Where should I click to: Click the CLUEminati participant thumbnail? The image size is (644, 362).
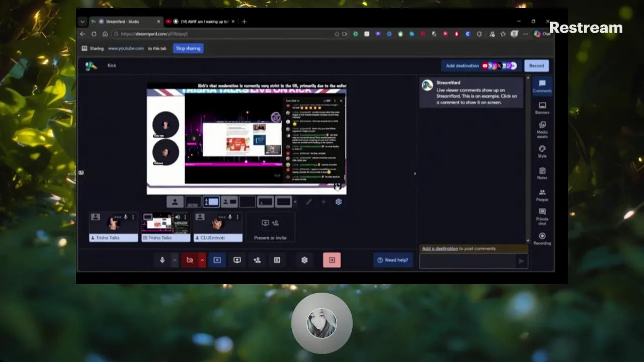pos(218,227)
